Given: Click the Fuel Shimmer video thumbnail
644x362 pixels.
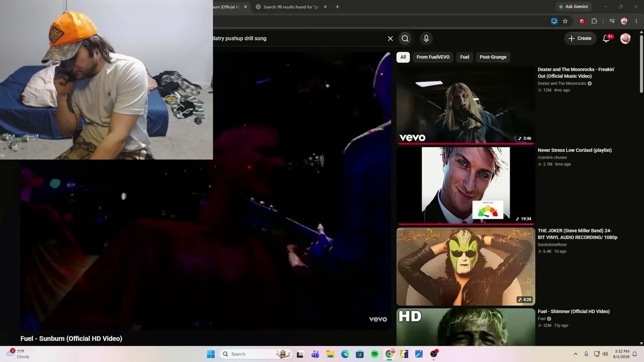Looking at the screenshot, I should 465,327.
